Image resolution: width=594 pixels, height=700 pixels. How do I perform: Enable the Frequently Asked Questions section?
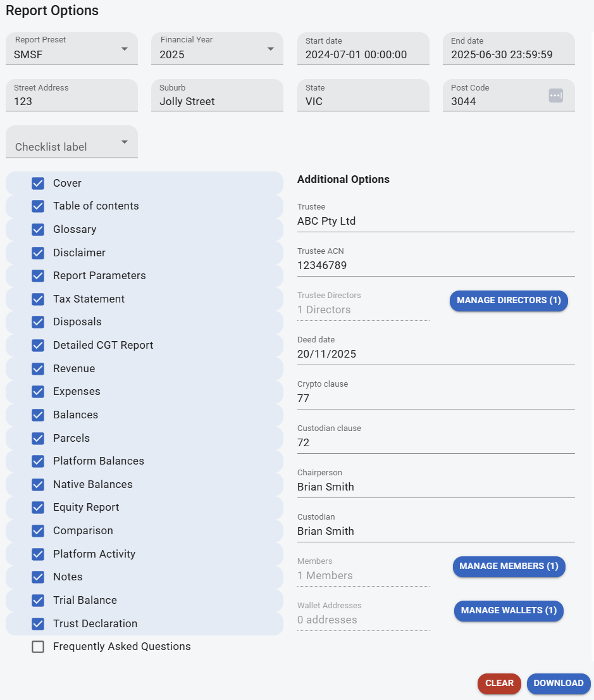[x=38, y=646]
